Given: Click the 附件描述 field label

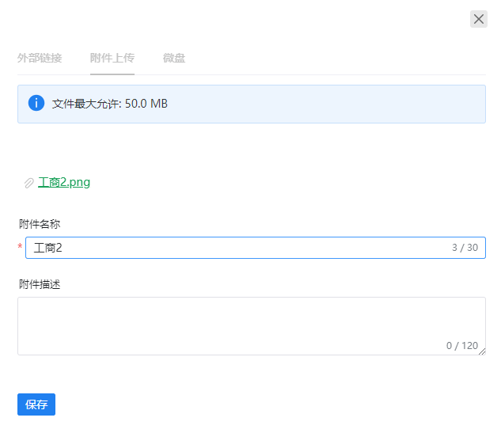Looking at the screenshot, I should (x=40, y=284).
